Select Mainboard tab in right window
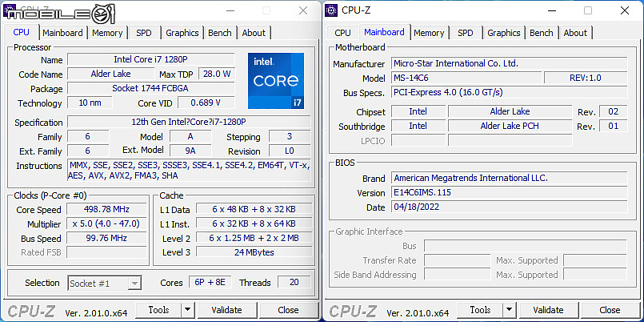This screenshot has height=322, width=644. 385,32
